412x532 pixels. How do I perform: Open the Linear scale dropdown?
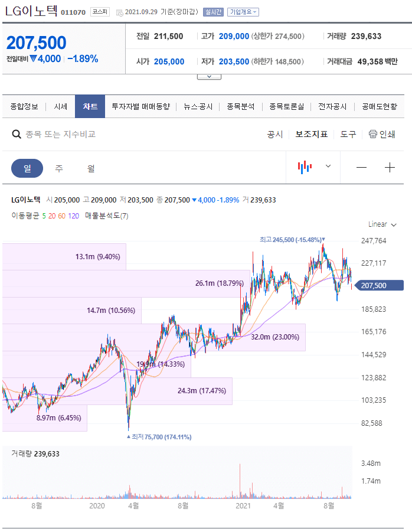pos(382,224)
